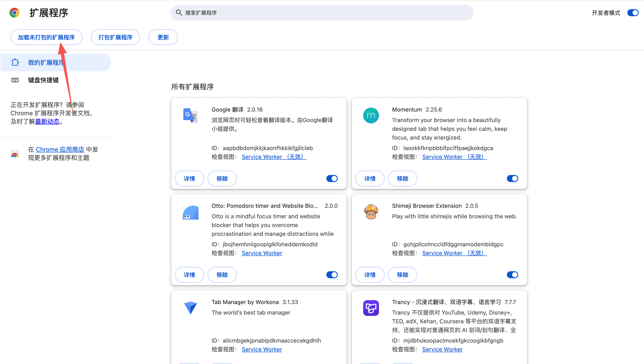This screenshot has width=644, height=364.
Task: Open the Chrome 应用商店 link
Action: click(x=60, y=149)
